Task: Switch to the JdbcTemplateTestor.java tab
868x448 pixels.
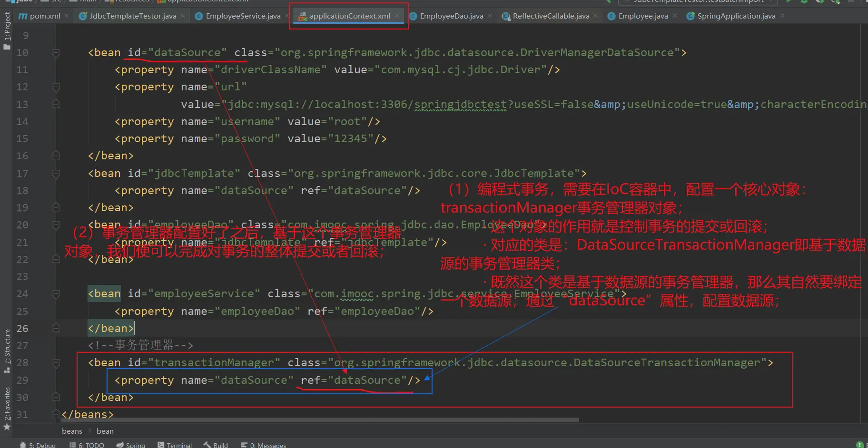Action: tap(132, 16)
